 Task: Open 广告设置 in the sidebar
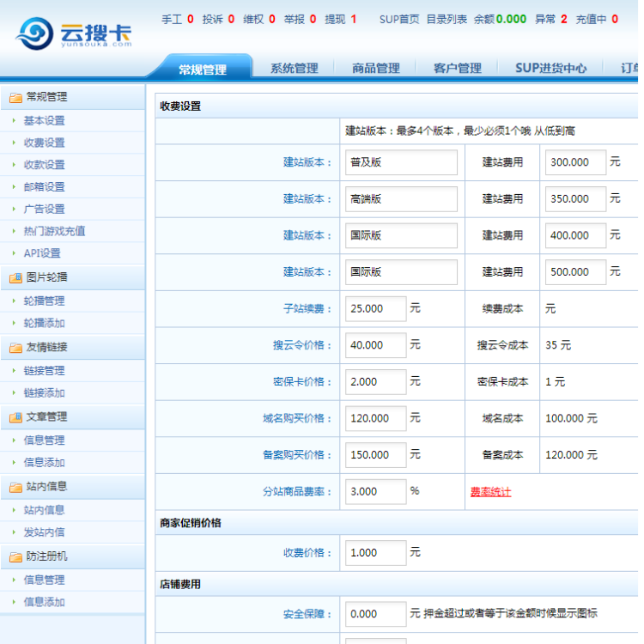pos(45,209)
